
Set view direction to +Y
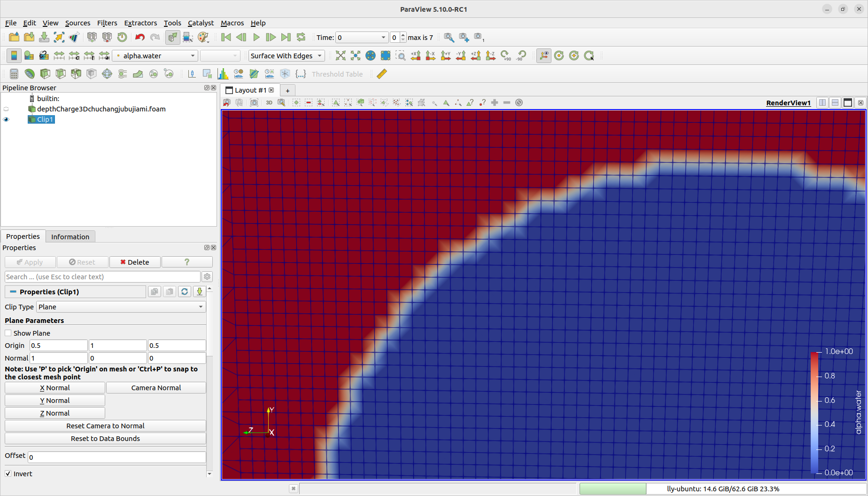point(446,55)
